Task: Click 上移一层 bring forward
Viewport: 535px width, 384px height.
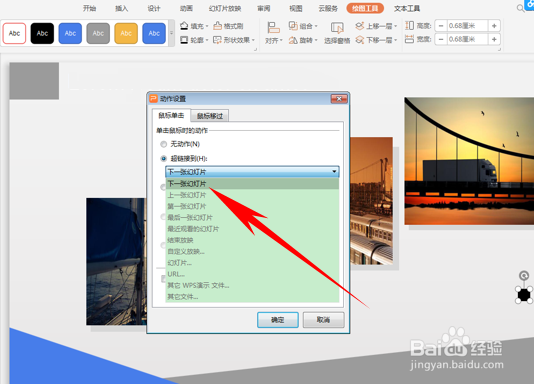Action: (376, 26)
